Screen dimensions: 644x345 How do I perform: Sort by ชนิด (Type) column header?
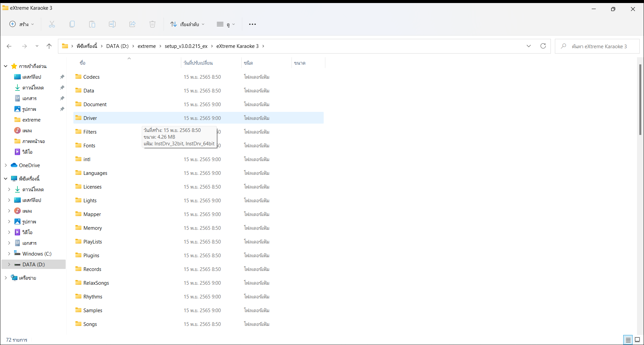248,63
